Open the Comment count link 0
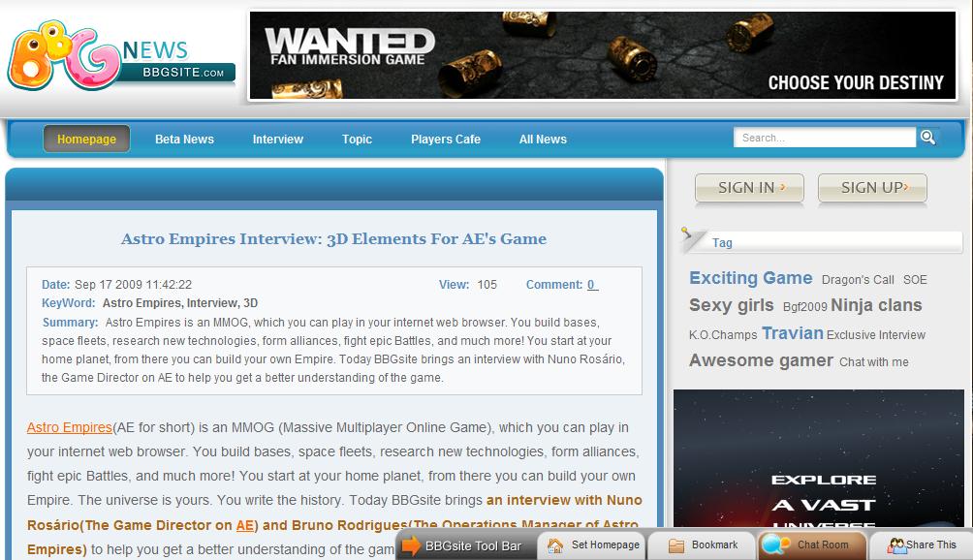973x560 pixels. pos(592,285)
